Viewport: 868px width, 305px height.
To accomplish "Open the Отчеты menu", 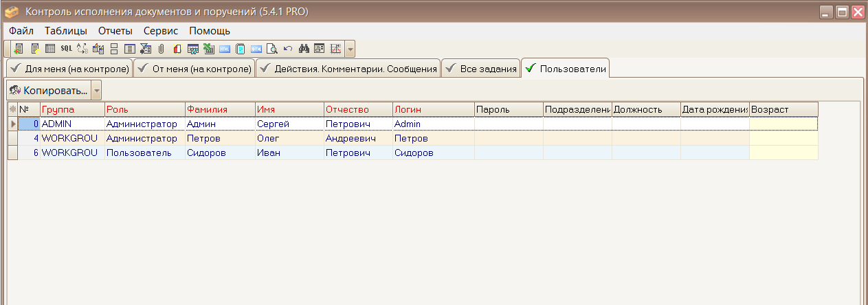I will coord(115,31).
